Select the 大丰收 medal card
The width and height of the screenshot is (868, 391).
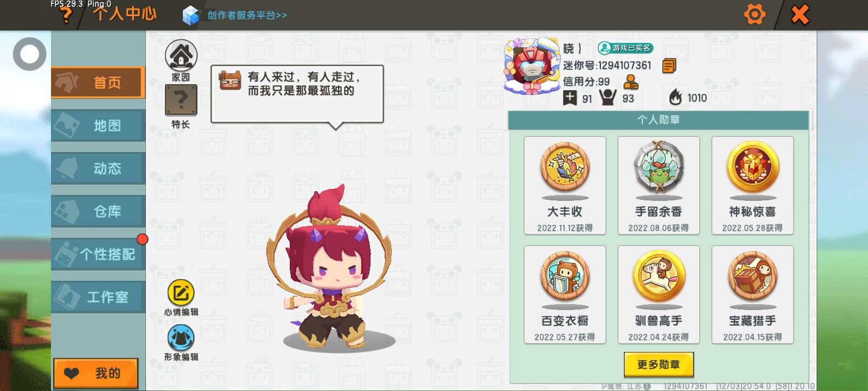point(565,186)
